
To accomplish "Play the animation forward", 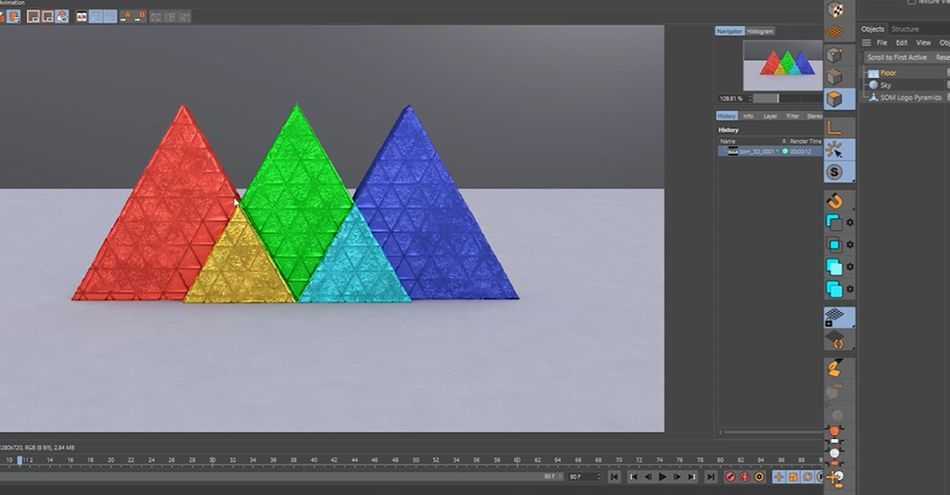I will pyautogui.click(x=662, y=477).
